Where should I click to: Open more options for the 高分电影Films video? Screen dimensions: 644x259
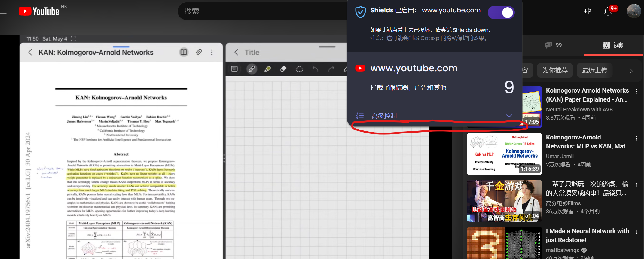636,185
